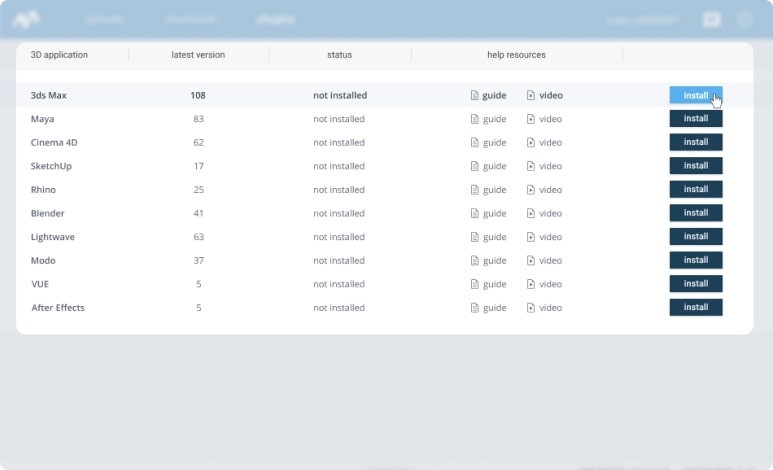Watch the Blender video icon

(530, 214)
